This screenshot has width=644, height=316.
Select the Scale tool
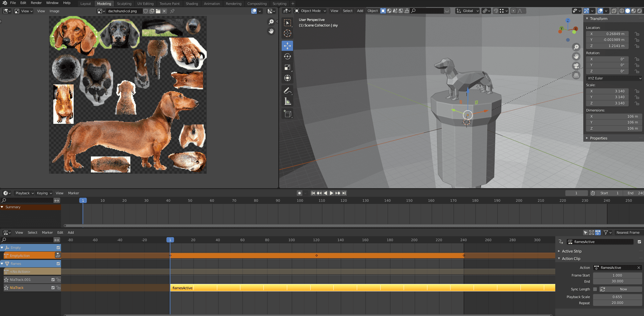(x=287, y=67)
